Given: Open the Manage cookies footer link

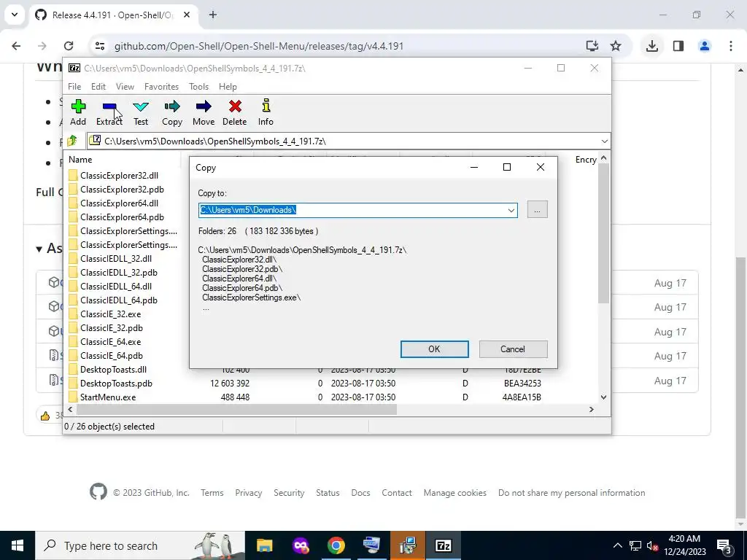Looking at the screenshot, I should coord(455,493).
